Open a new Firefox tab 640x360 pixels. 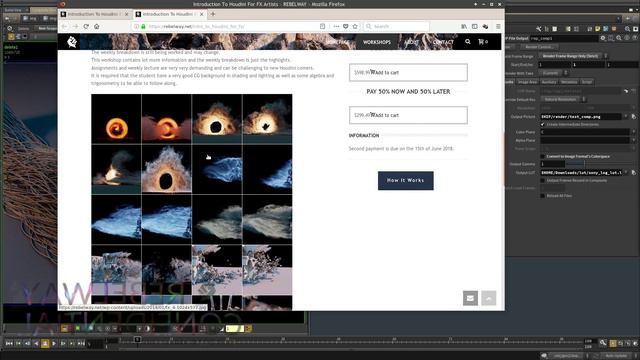pos(213,14)
